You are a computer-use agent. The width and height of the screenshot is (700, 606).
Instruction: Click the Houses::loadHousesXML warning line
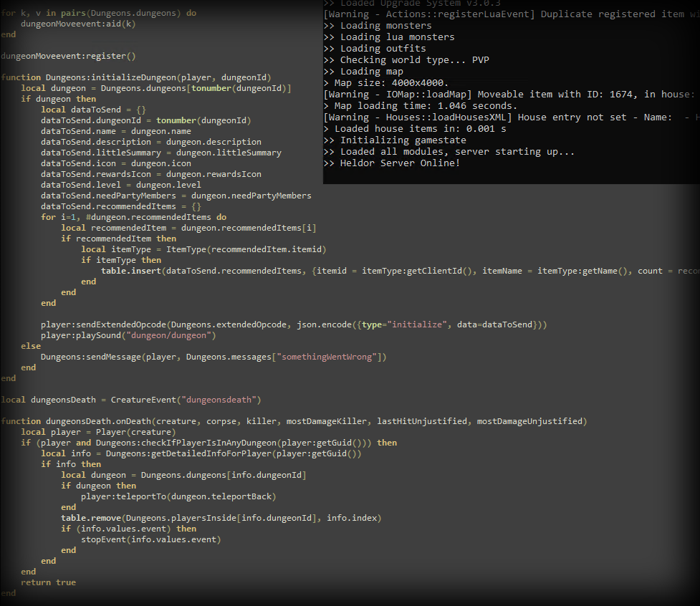pos(509,117)
